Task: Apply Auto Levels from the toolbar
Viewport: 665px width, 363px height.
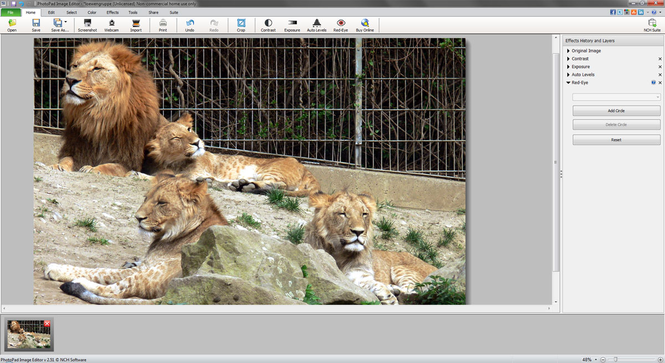Action: click(x=317, y=25)
